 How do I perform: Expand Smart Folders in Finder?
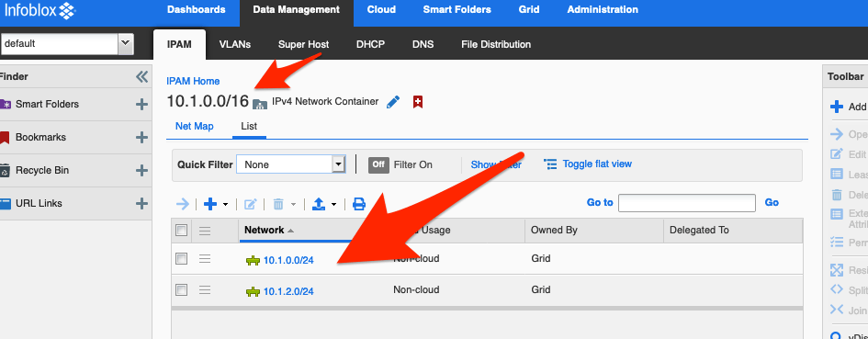pos(141,104)
